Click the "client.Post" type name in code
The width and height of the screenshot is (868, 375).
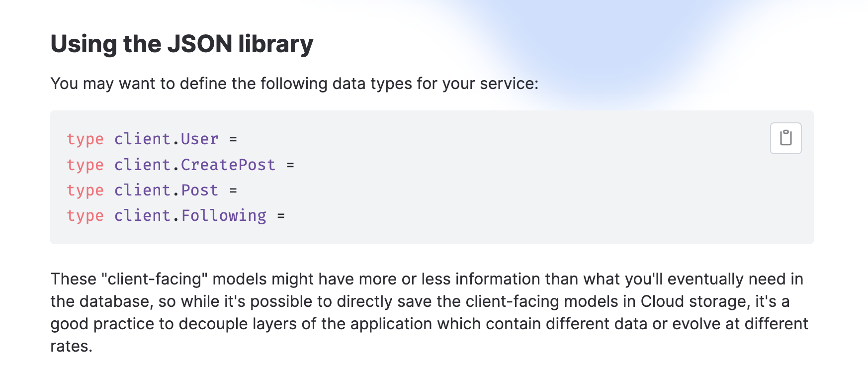coord(166,190)
